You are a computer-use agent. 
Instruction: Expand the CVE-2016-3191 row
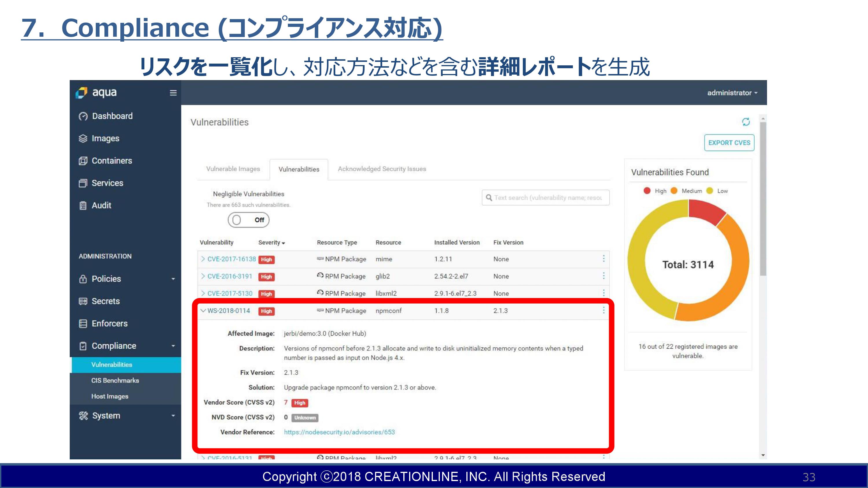203,276
